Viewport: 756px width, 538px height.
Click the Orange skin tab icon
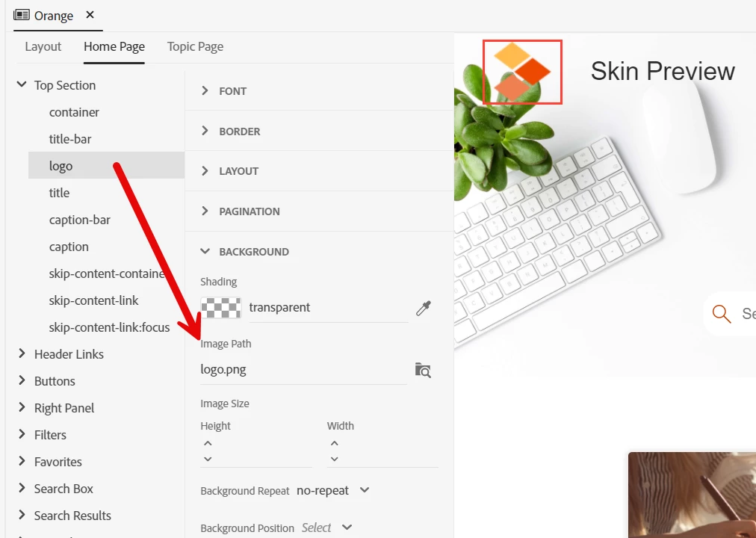tap(21, 15)
